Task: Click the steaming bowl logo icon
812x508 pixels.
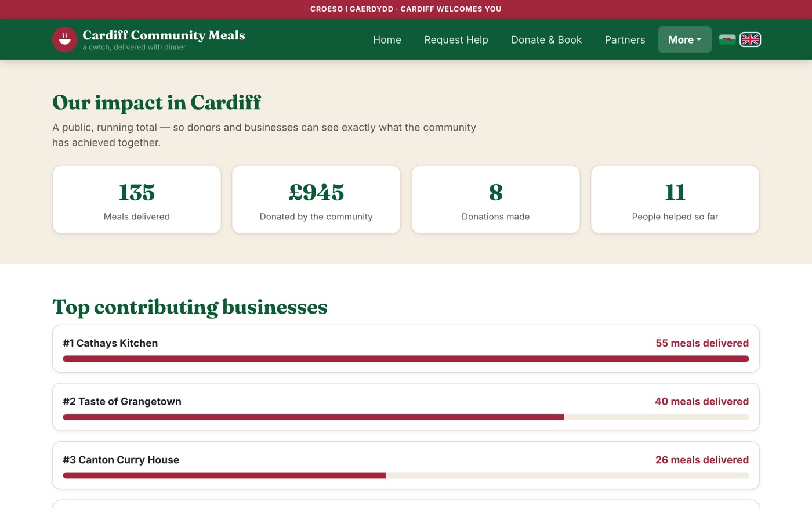Action: [65, 39]
